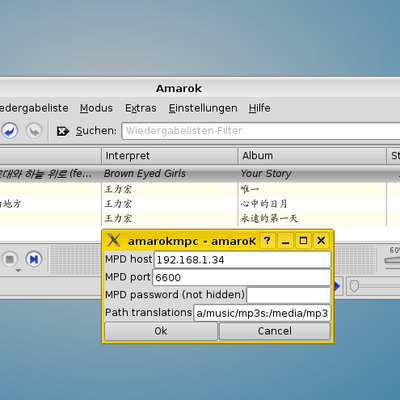Click the blue undo arrow in Amarok toolbar
The height and width of the screenshot is (400, 400).
coord(10,131)
